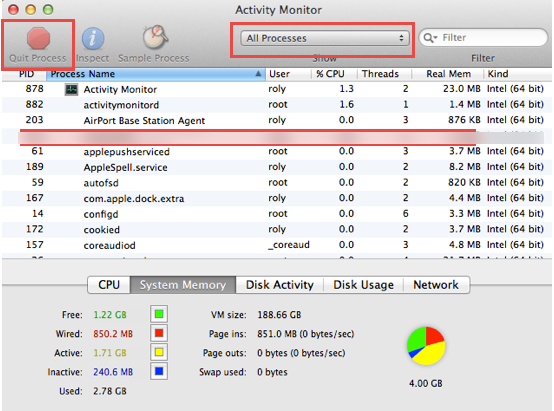Click PID 882 in the list
The height and width of the screenshot is (411, 554).
[34, 105]
